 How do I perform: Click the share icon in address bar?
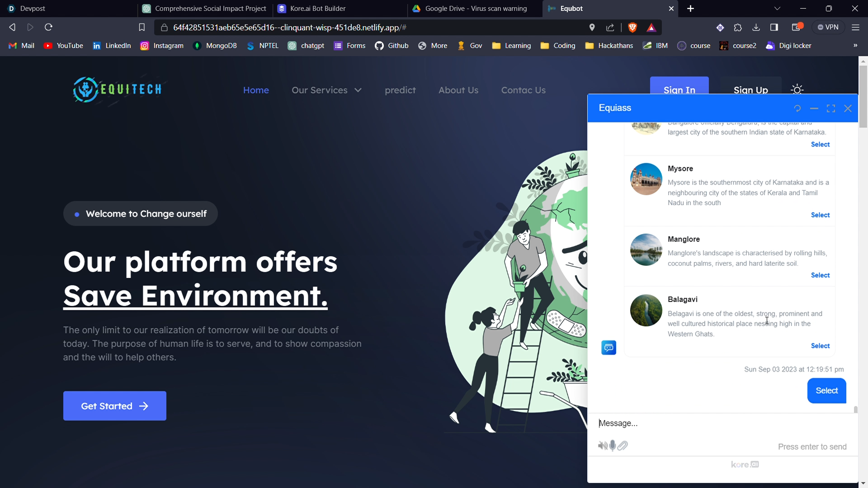click(x=610, y=28)
